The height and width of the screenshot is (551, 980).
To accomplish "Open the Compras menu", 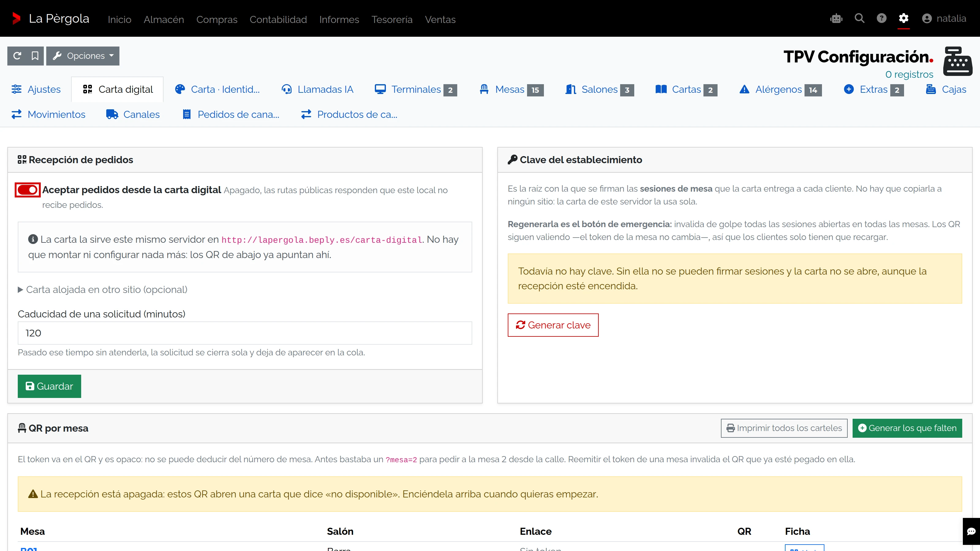I will pos(217,19).
